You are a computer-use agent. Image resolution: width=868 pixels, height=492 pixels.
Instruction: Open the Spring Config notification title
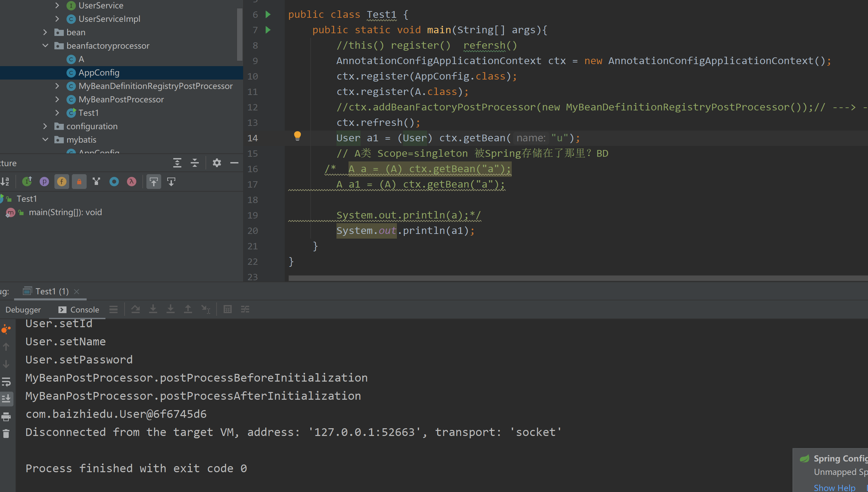coord(840,458)
